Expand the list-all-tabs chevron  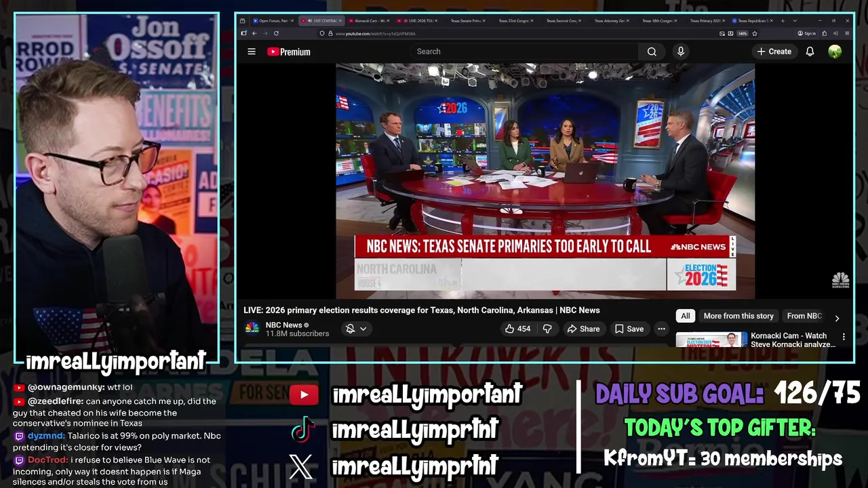pos(794,21)
